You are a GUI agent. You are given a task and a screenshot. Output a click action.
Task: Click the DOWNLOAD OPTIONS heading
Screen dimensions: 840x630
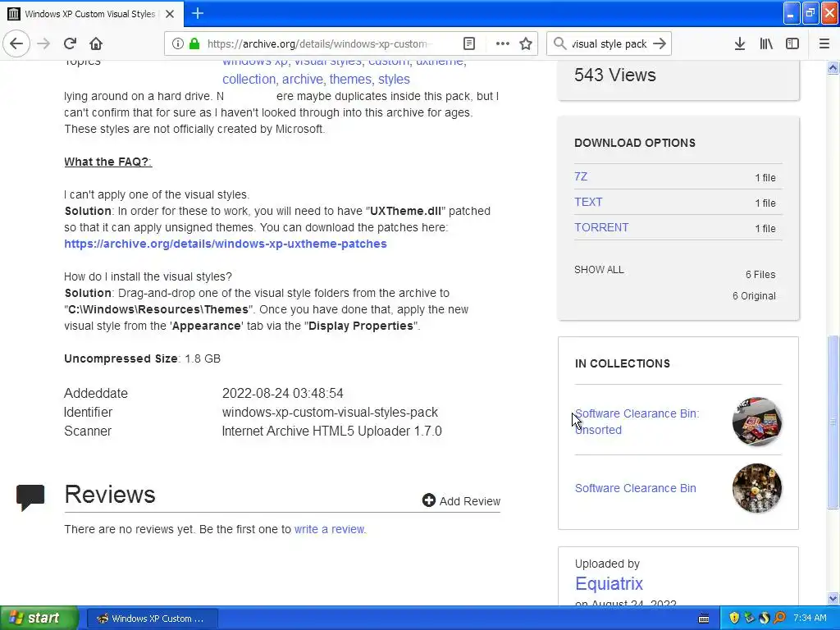pyautogui.click(x=635, y=143)
